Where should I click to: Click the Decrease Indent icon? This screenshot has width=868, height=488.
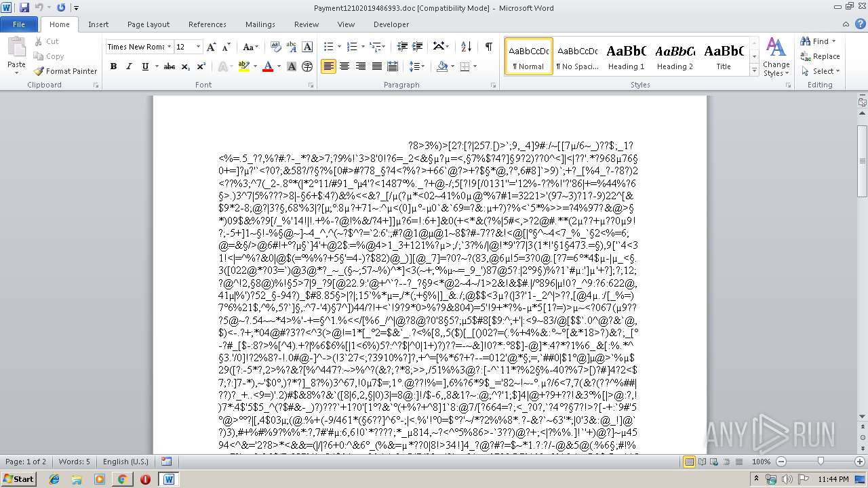402,47
